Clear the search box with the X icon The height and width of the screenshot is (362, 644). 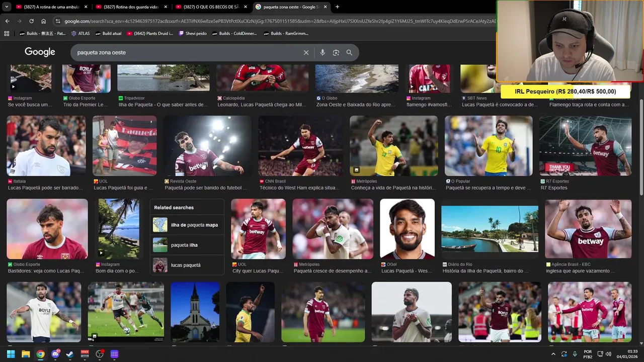coord(306,52)
